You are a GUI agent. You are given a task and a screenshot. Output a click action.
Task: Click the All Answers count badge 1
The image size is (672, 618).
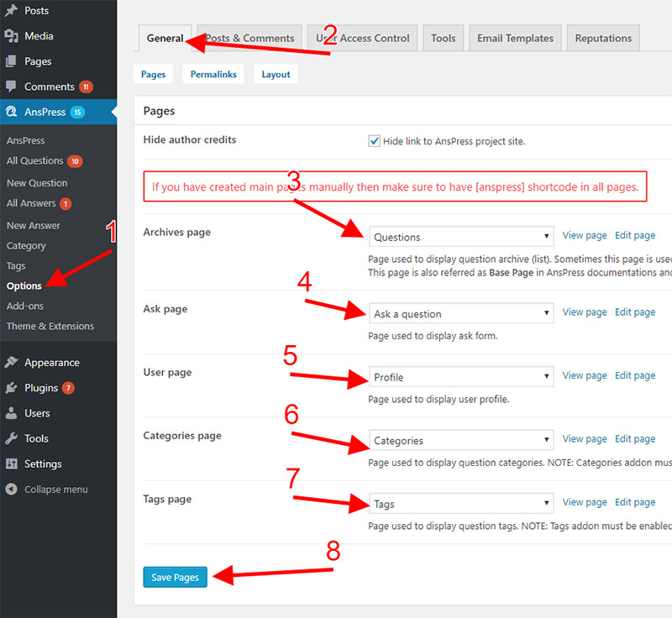point(66,204)
